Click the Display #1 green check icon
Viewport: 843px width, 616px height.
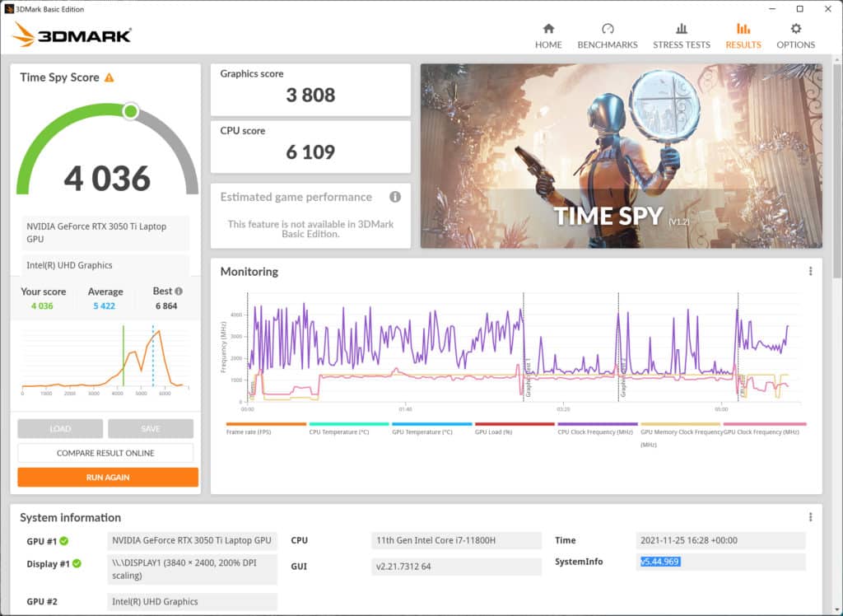coord(77,563)
